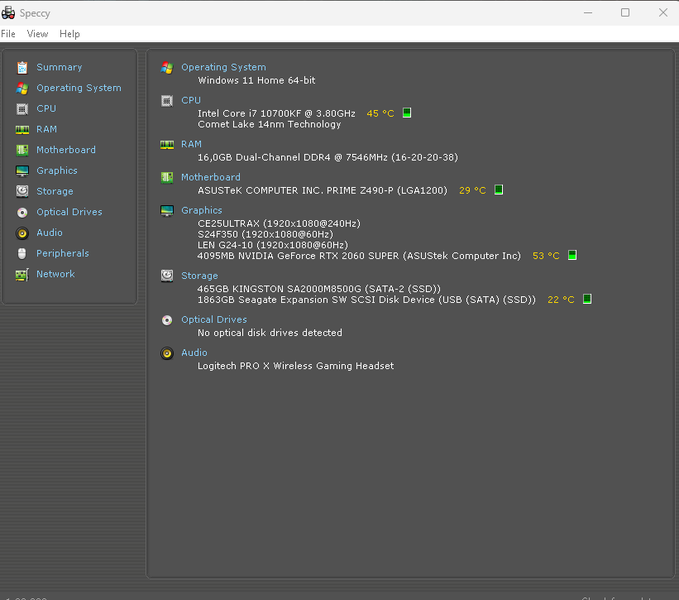Click the Network card sidebar icon
This screenshot has width=679, height=600.
(22, 274)
